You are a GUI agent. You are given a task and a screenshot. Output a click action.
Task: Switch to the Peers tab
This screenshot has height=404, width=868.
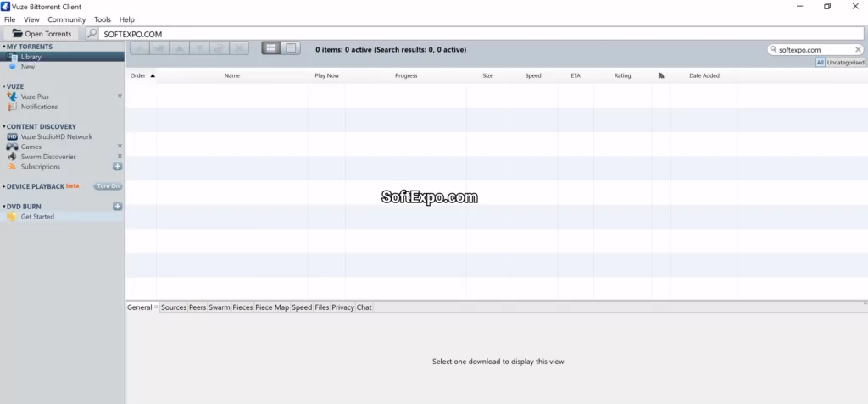coord(197,307)
